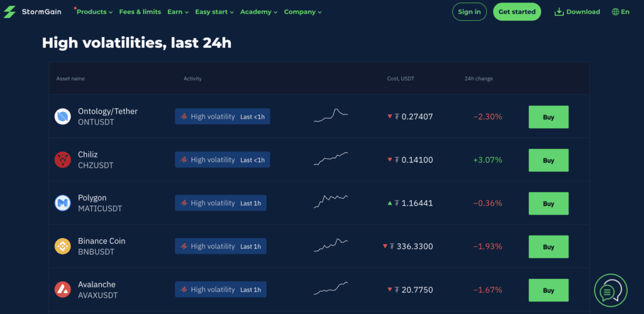The width and height of the screenshot is (644, 314).
Task: Buy Polygon with its Buy button
Action: (x=548, y=203)
